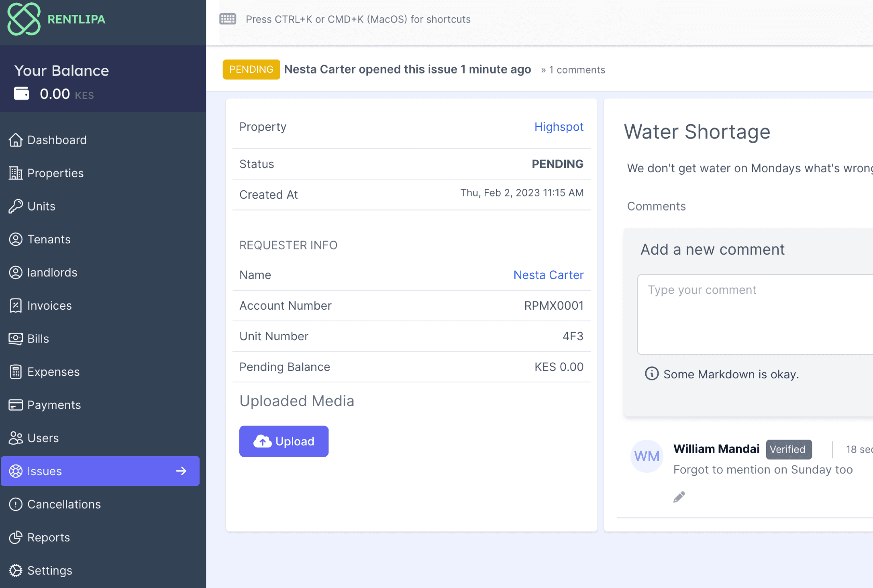Viewport: 873px width, 588px height.
Task: Navigate to Payments in sidebar
Action: (x=54, y=405)
